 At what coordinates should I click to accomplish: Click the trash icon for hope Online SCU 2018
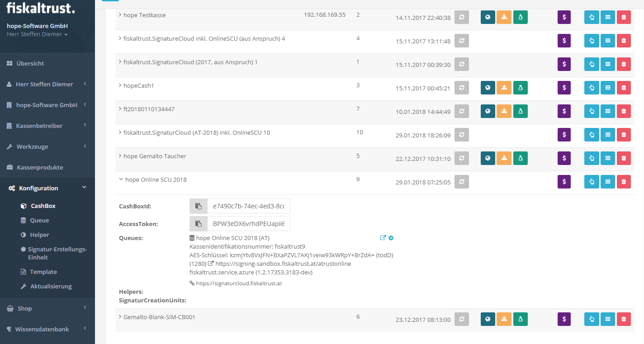(x=624, y=182)
